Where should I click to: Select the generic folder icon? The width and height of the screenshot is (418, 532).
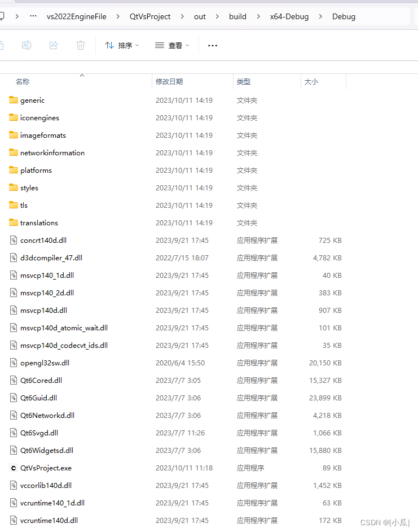pyautogui.click(x=14, y=100)
